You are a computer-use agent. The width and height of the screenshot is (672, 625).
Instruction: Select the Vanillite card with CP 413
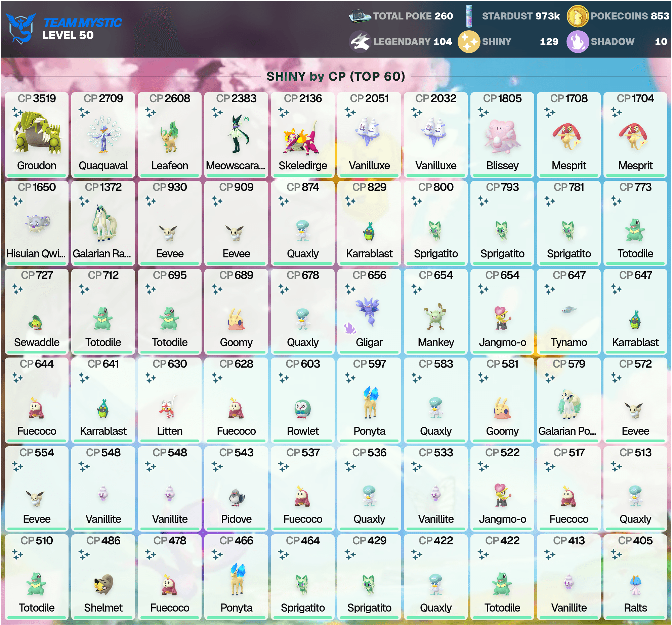pyautogui.click(x=569, y=577)
